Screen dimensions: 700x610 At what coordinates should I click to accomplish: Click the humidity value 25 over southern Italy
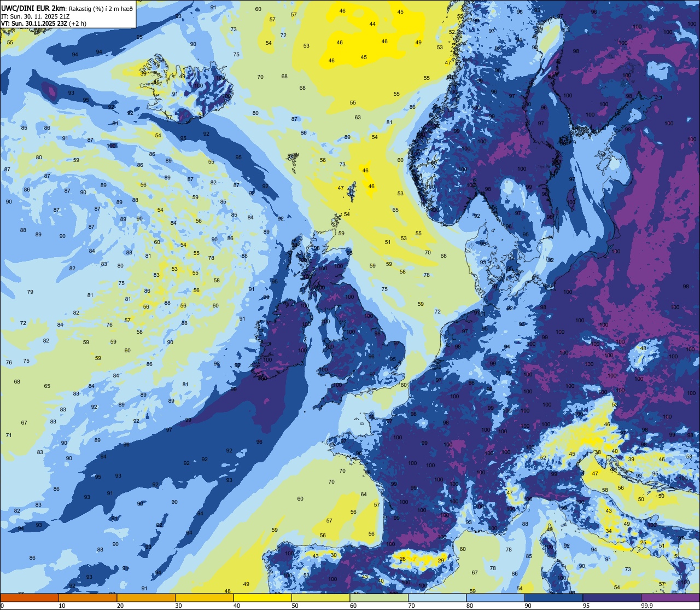643,543
